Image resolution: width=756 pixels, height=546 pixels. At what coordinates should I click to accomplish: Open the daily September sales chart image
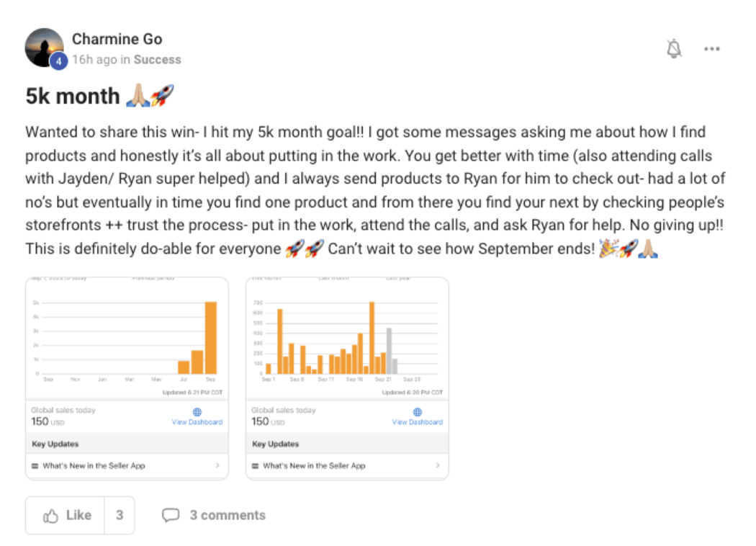click(347, 336)
